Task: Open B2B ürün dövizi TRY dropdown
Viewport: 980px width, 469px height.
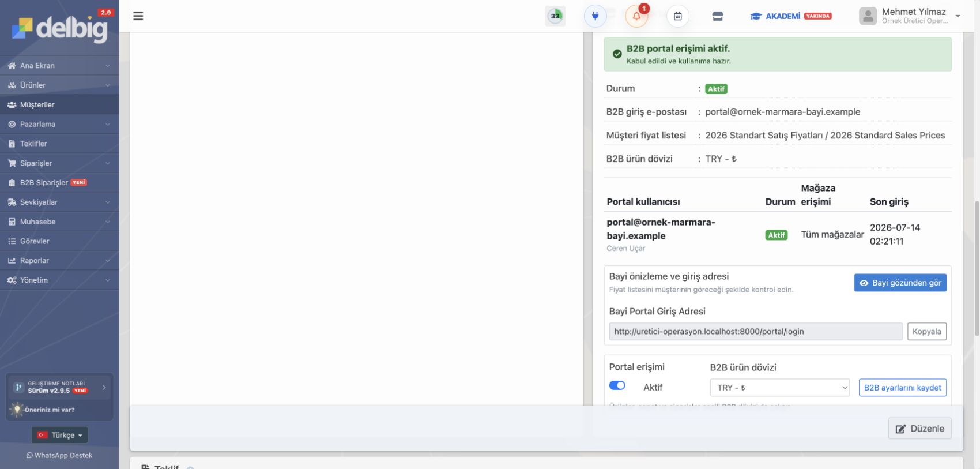Action: (780, 388)
